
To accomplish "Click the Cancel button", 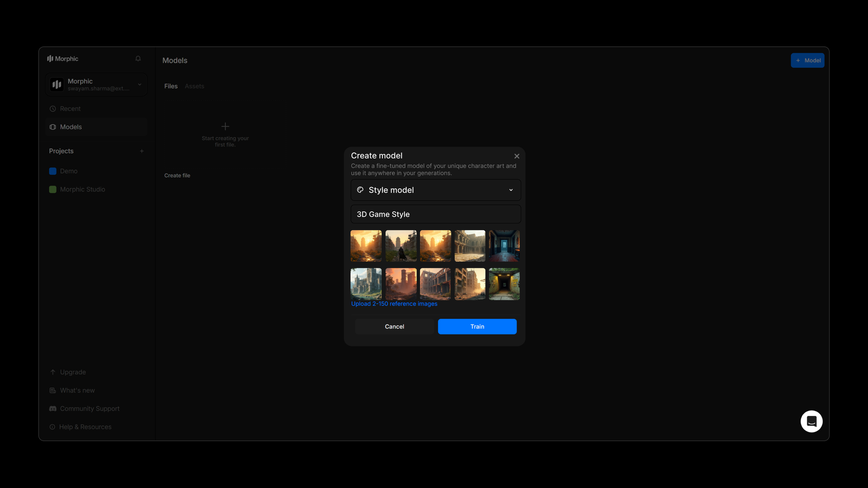I will tap(394, 327).
